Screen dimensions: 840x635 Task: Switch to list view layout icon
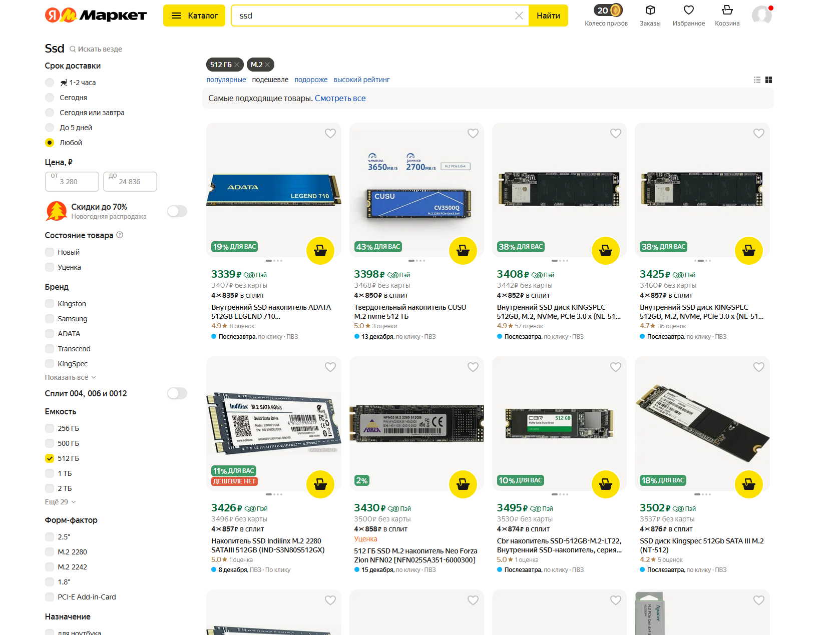coord(757,80)
